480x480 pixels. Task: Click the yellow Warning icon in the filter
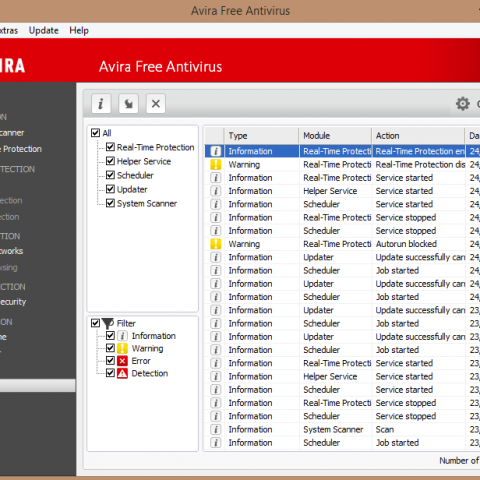tap(122, 348)
